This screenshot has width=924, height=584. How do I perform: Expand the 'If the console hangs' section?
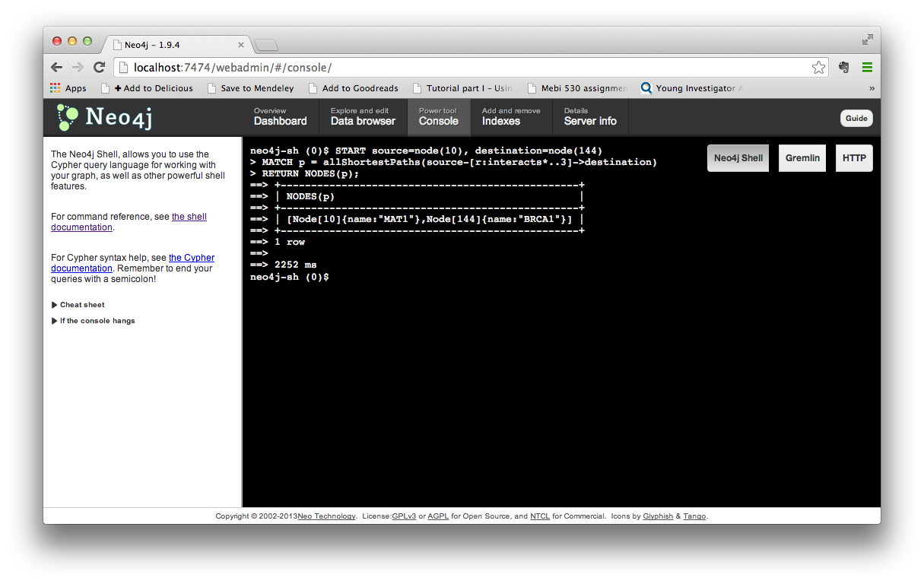(x=93, y=321)
